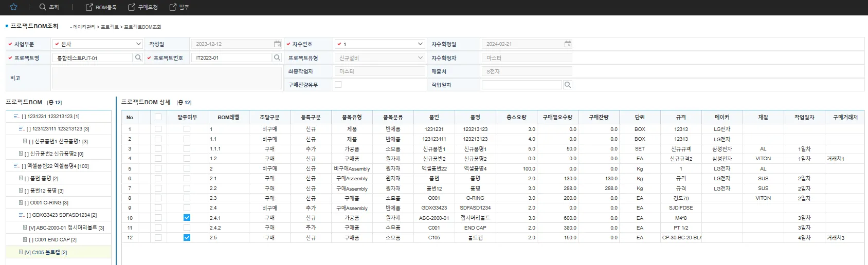868x265 pixels.
Task: Check the row selection box for row 1
Action: [158, 129]
